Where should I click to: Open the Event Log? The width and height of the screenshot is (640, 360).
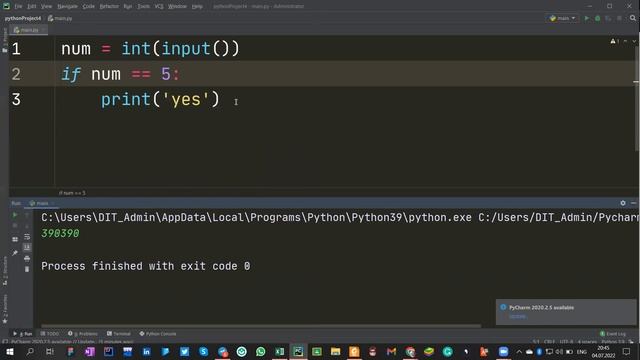pyautogui.click(x=613, y=334)
